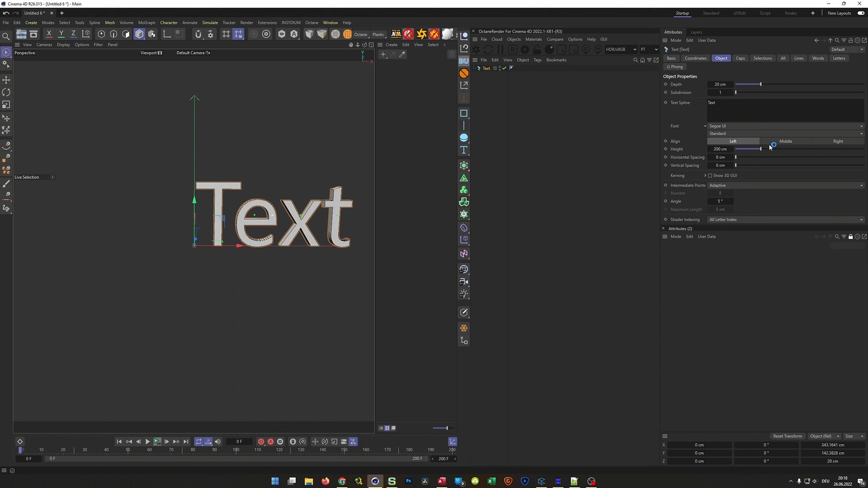Screen dimensions: 868x488
Task: Toggle autokeying red A button
Action: coord(270,442)
